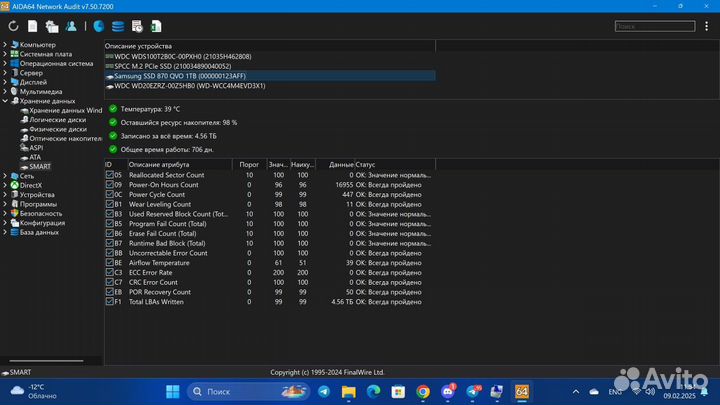Viewport: 720px width, 405px height.
Task: Open the Report document icon in toolbar
Action: tap(32, 26)
